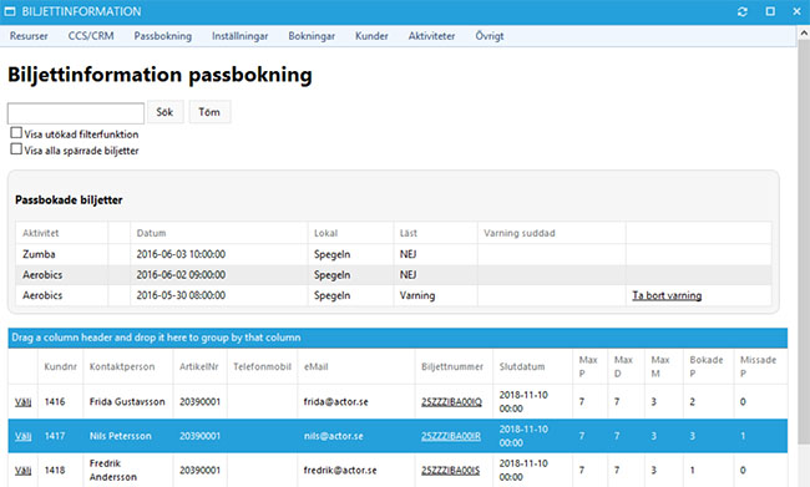Enable Visa utökad filterfunktion checkbox
The height and width of the screenshot is (487, 810).
pyautogui.click(x=16, y=133)
